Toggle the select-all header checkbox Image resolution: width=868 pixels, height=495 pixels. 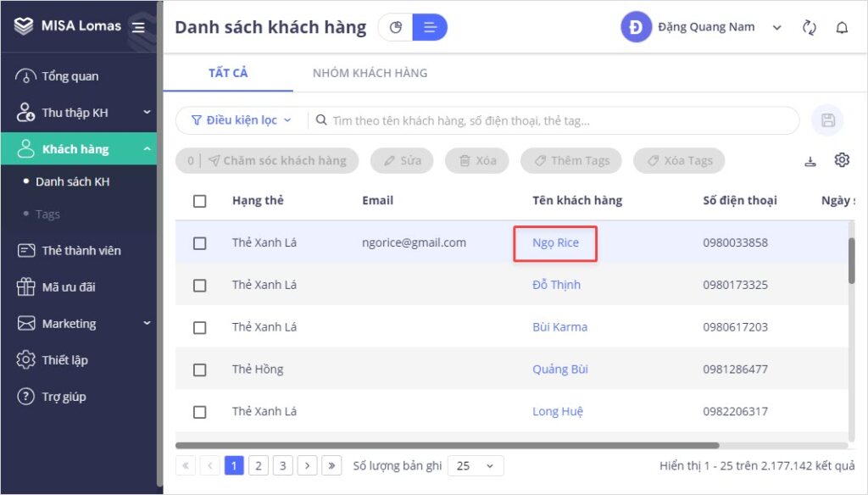point(200,201)
